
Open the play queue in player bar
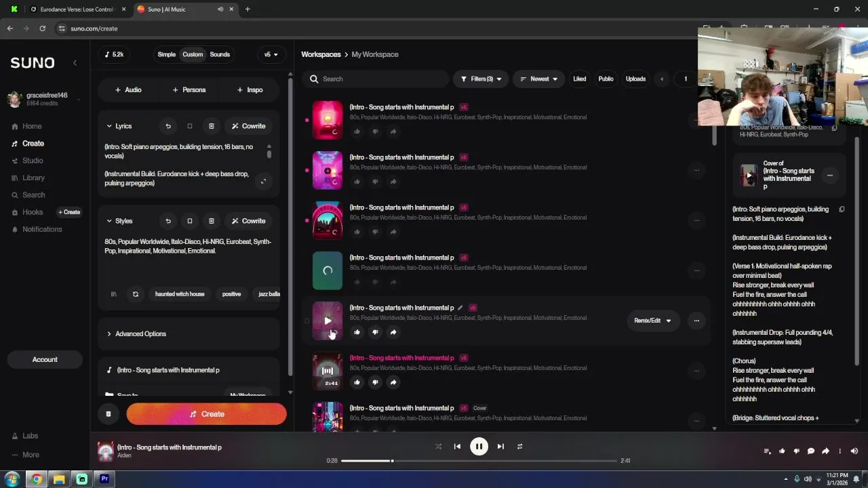click(x=767, y=451)
